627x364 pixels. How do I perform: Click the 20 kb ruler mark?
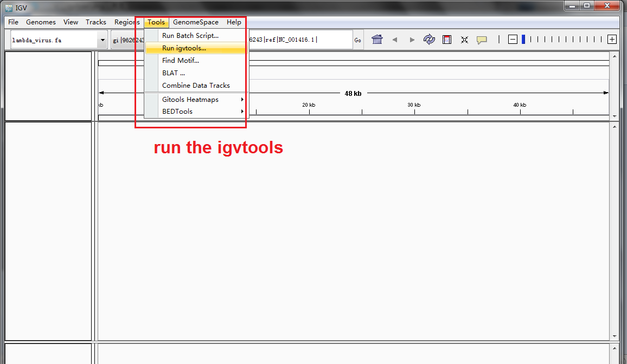click(309, 105)
